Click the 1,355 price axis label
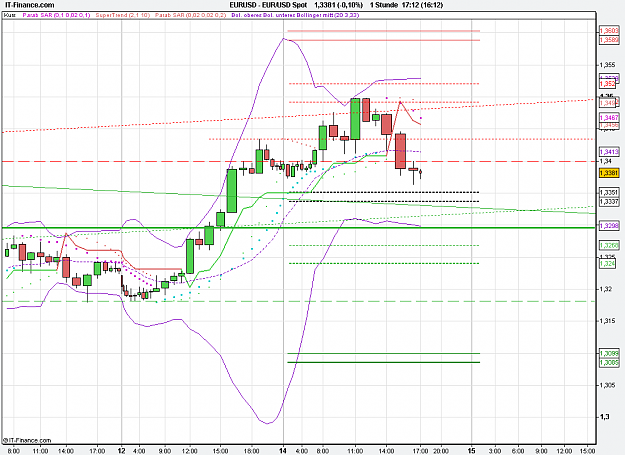Image resolution: width=625 pixels, height=455 pixels. point(607,65)
